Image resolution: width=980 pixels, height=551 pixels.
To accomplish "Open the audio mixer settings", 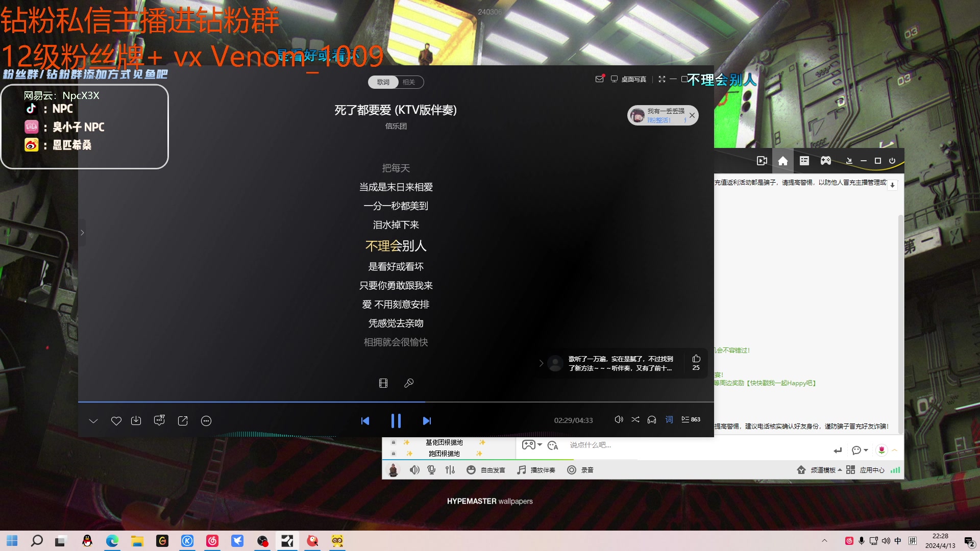I will coord(450,470).
